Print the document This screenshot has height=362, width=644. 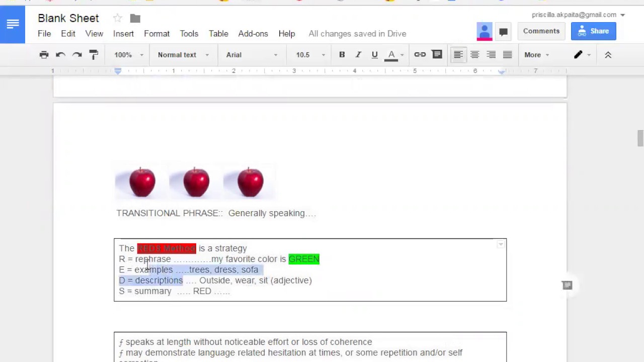point(44,55)
